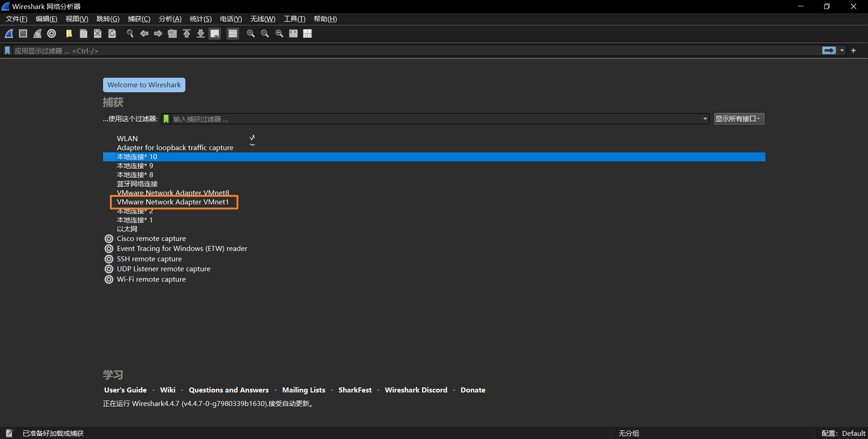Click the capture filter input field
Image resolution: width=868 pixels, height=439 pixels.
pos(436,119)
